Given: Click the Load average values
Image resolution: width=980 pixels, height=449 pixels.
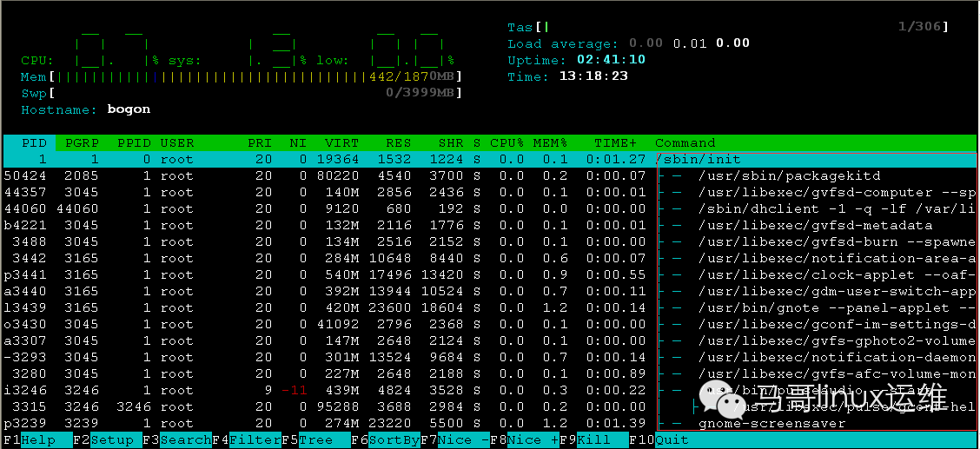Looking at the screenshot, I should click(689, 43).
